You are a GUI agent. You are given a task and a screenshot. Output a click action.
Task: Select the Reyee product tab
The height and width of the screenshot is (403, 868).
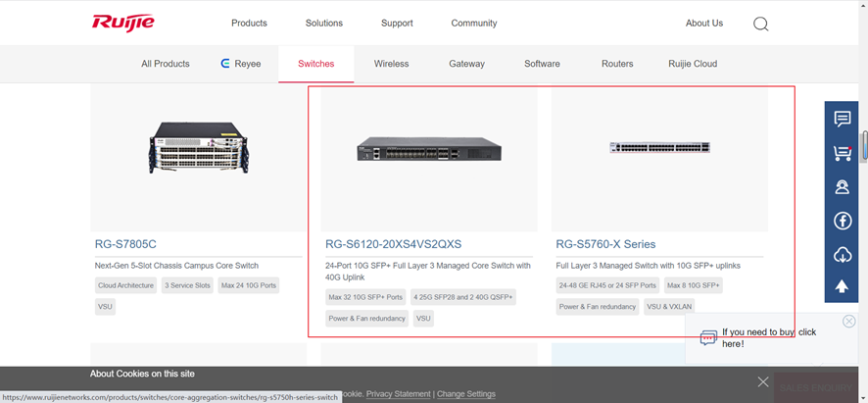(241, 64)
